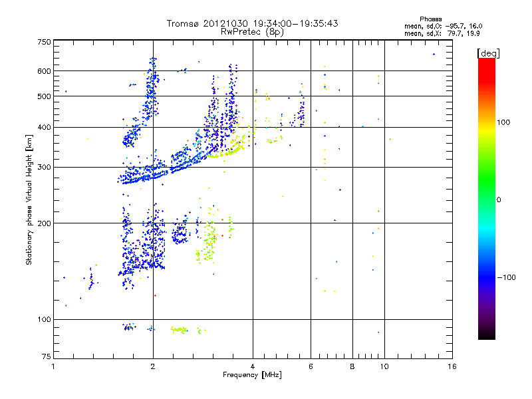Image resolution: width=532 pixels, height=399 pixels.
Task: Click the '[deg]' colorbar unit label
Action: pyautogui.click(x=488, y=53)
